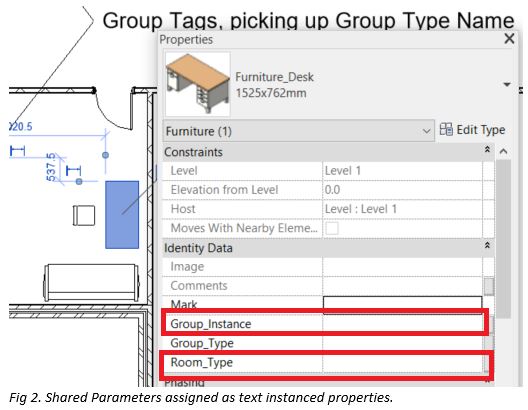
Task: Click the Host value Level : Level 1
Action: 402,209
